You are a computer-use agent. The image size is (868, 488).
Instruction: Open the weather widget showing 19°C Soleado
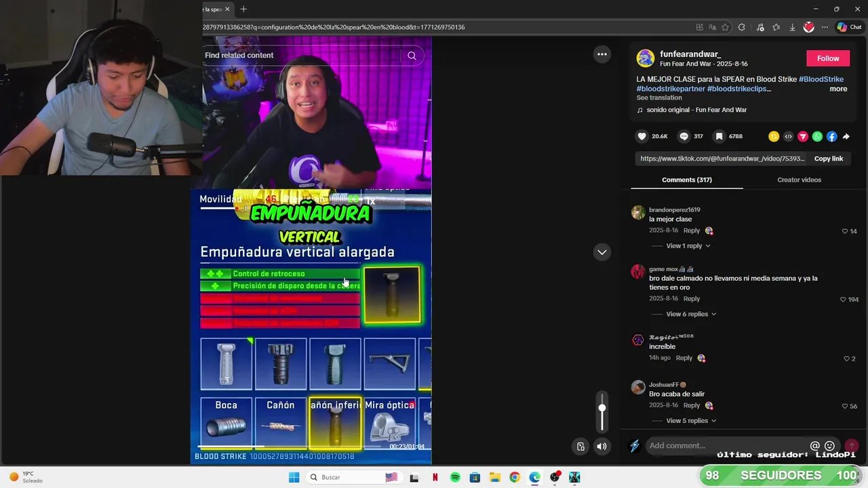coord(26,477)
